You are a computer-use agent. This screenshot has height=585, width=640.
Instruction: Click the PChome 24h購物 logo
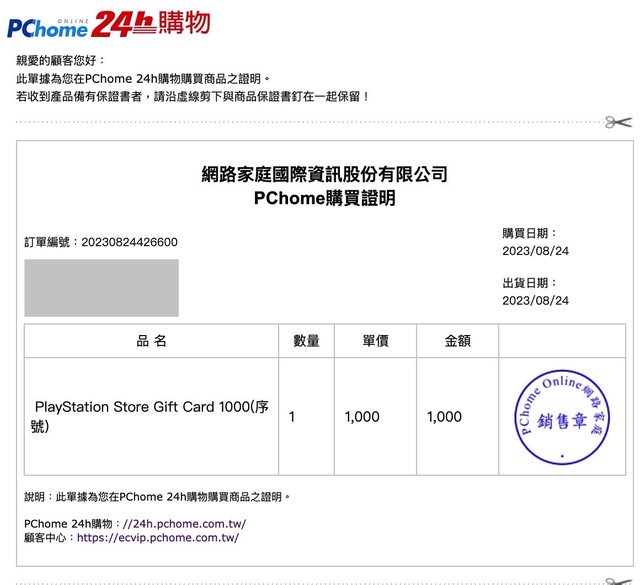(108, 23)
